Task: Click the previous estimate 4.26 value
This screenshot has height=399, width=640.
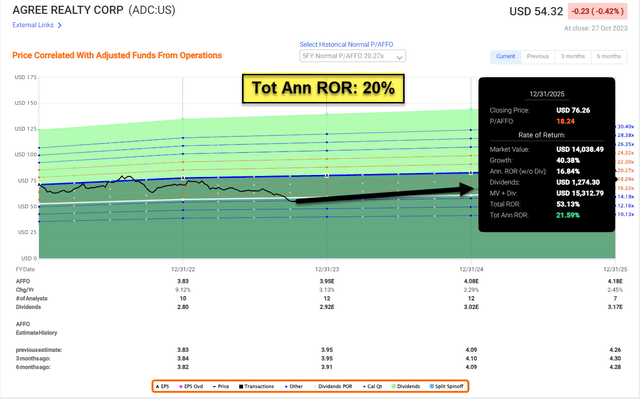Action: [x=615, y=350]
